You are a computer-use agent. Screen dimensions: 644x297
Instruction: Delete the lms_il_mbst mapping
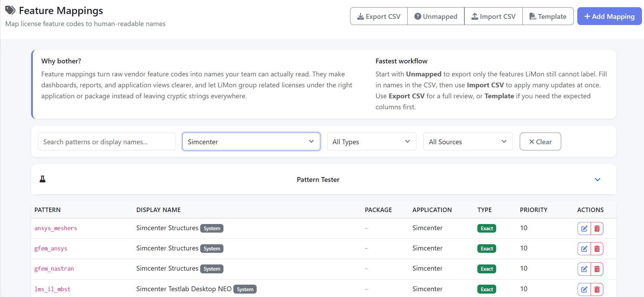click(597, 289)
